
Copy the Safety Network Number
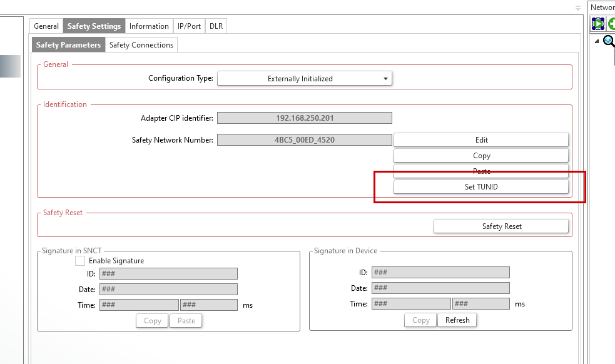[x=480, y=156]
